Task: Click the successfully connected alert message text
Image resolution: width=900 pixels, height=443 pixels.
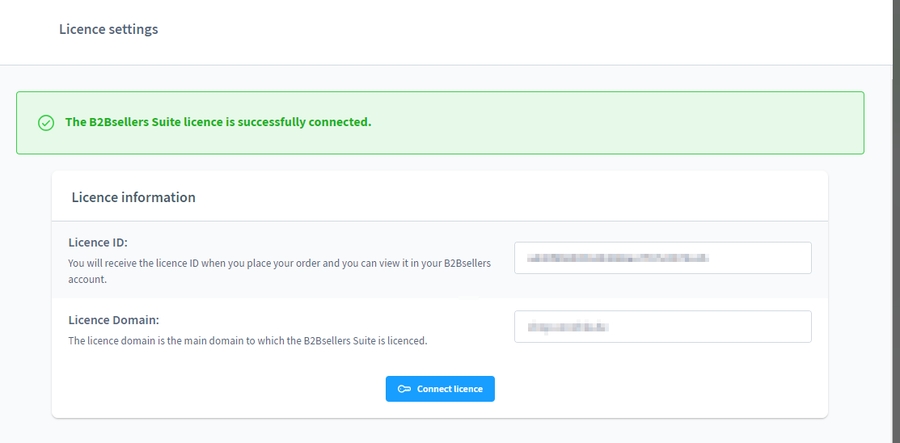Action: pos(218,122)
